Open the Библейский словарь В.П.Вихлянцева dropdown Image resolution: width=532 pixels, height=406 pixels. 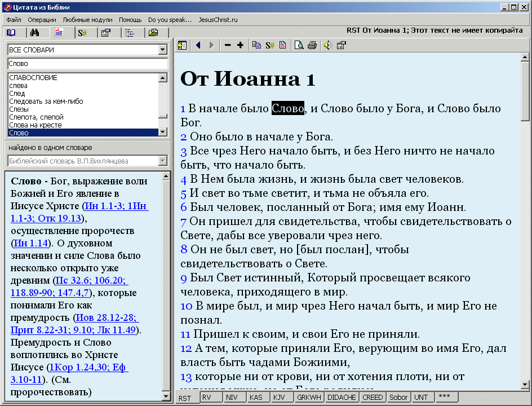point(163,161)
